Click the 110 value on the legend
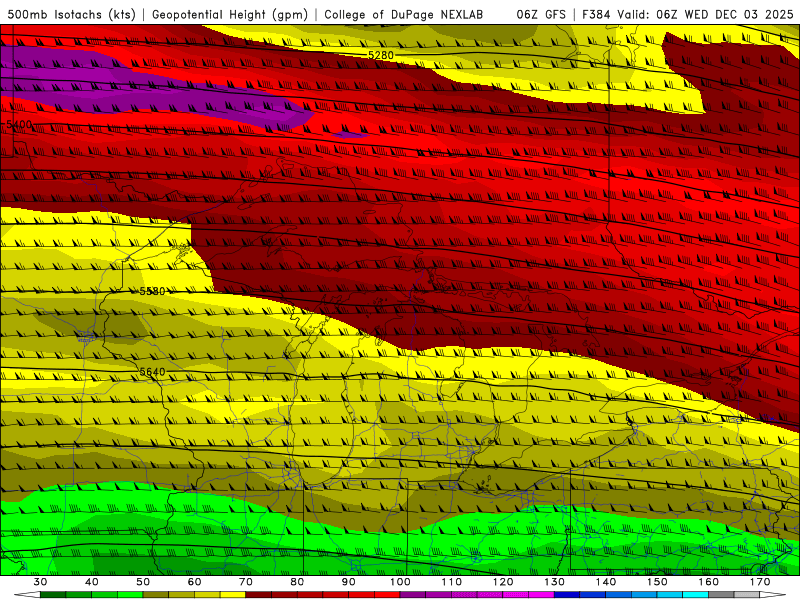 tap(452, 582)
